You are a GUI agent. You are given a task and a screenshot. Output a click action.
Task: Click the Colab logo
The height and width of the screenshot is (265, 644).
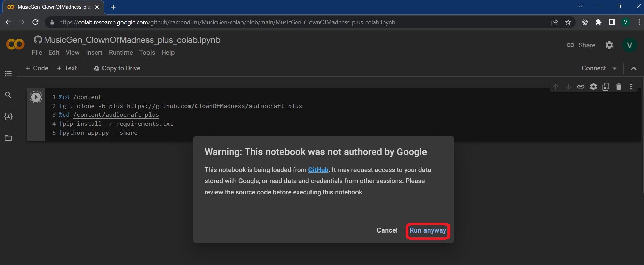(x=15, y=44)
